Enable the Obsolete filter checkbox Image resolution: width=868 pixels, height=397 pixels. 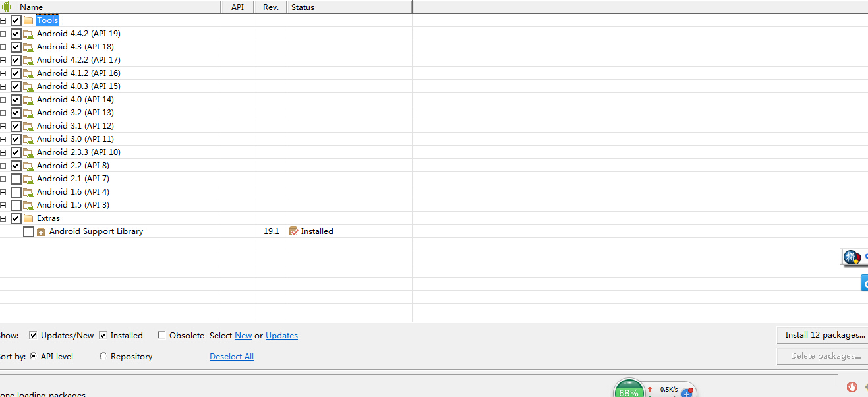(161, 335)
